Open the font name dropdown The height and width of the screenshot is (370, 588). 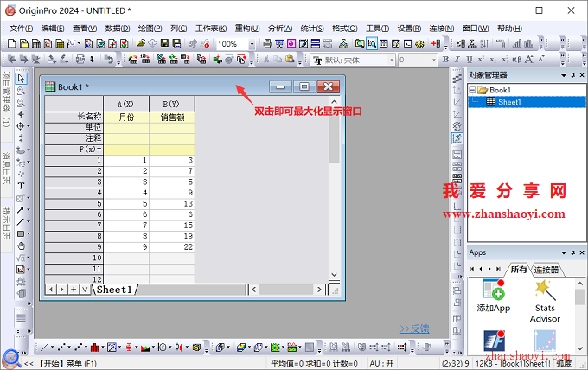[x=392, y=60]
